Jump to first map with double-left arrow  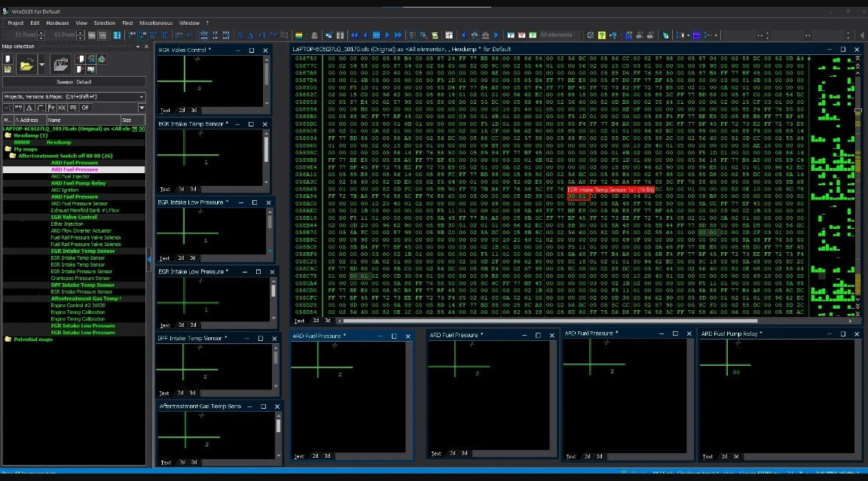(354, 35)
